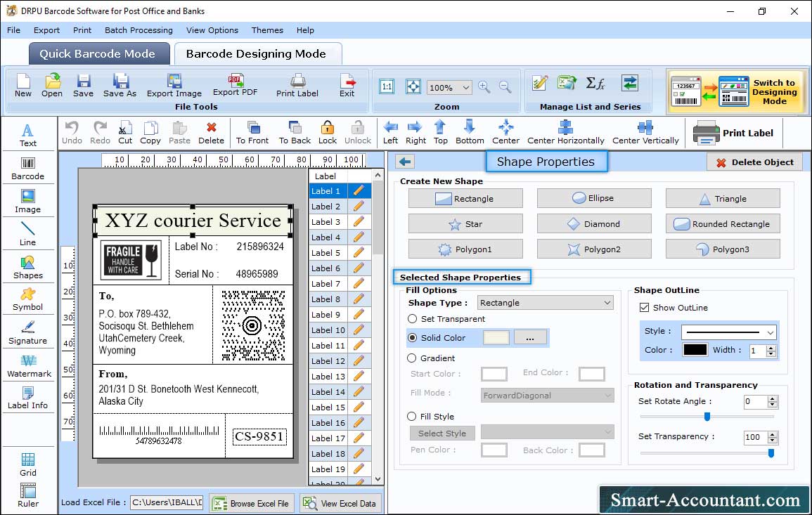Image resolution: width=812 pixels, height=515 pixels.
Task: Bring object To Front
Action: (x=252, y=133)
